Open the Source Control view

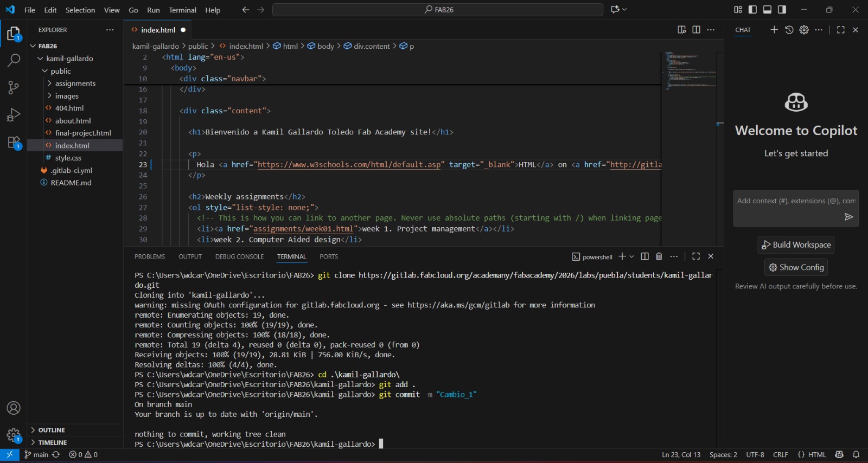(14, 87)
